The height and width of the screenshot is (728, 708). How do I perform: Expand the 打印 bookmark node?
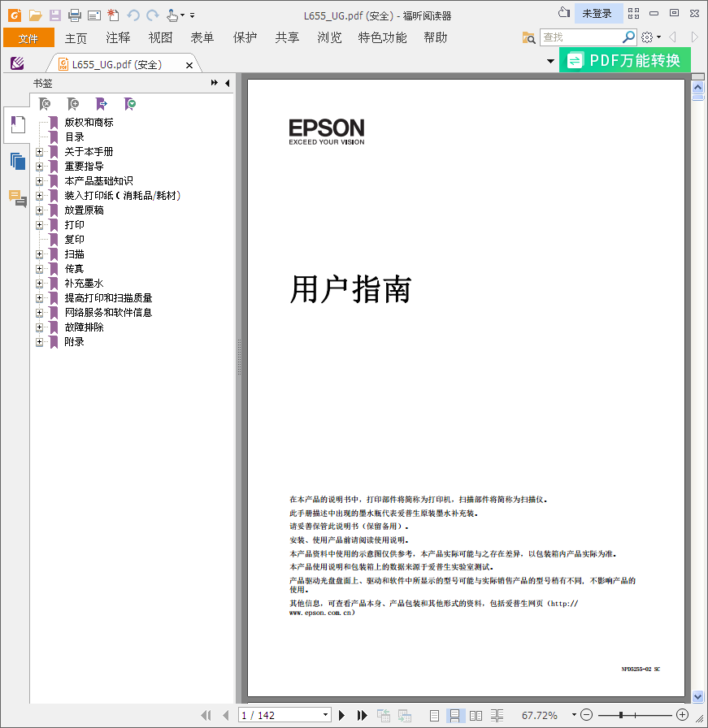[x=40, y=225]
